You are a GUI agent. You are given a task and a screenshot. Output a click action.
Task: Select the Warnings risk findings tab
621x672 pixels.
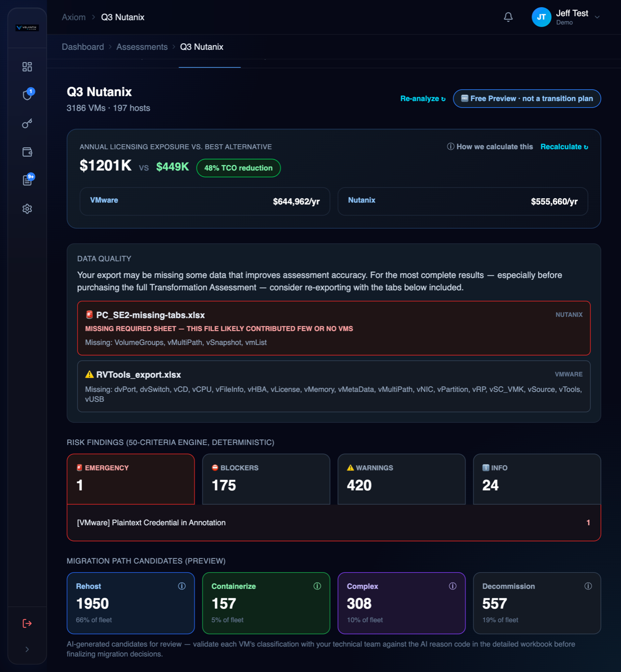[x=402, y=479]
